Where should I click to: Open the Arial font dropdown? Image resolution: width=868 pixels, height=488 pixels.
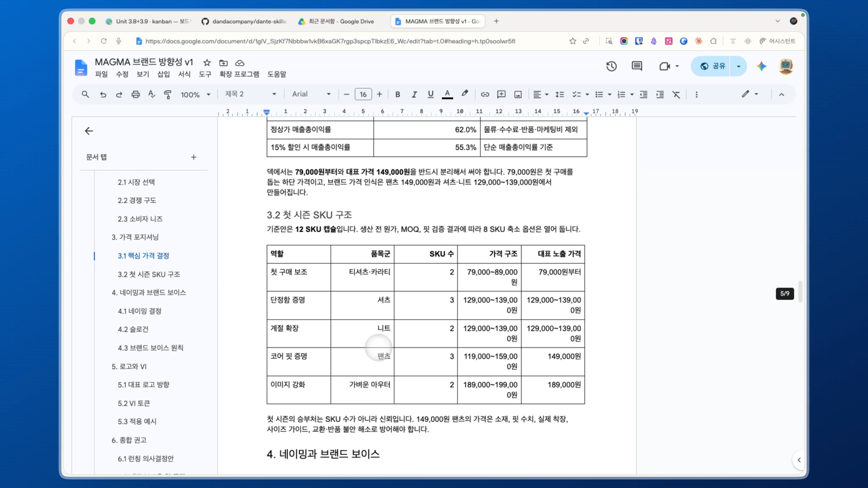pyautogui.click(x=311, y=94)
